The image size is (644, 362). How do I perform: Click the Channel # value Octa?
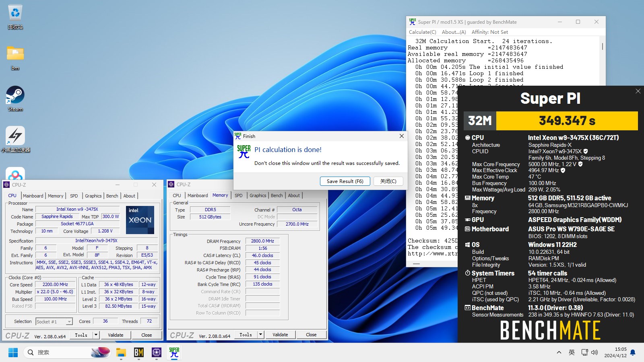pos(297,210)
